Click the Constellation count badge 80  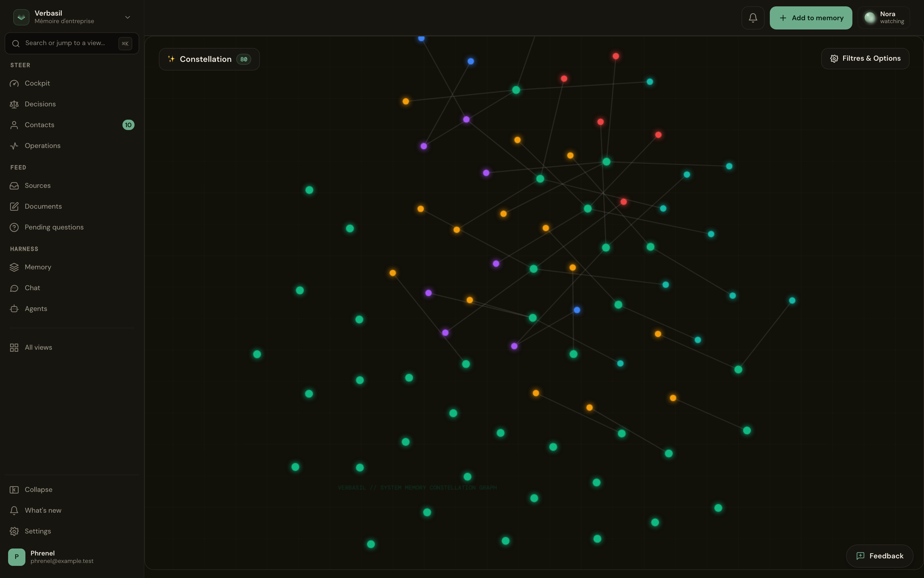point(244,59)
